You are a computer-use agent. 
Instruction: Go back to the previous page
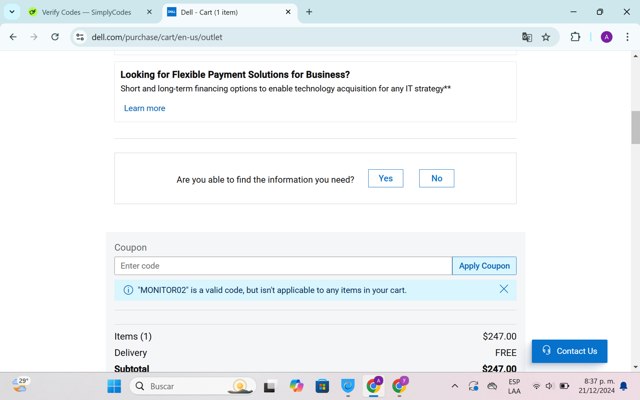point(13,37)
